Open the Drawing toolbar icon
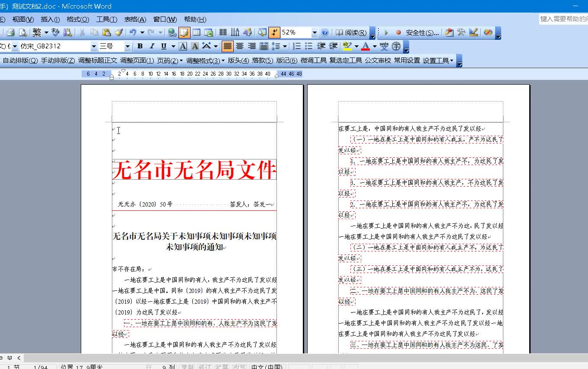Viewport: 588px width, 369px height. (247, 32)
